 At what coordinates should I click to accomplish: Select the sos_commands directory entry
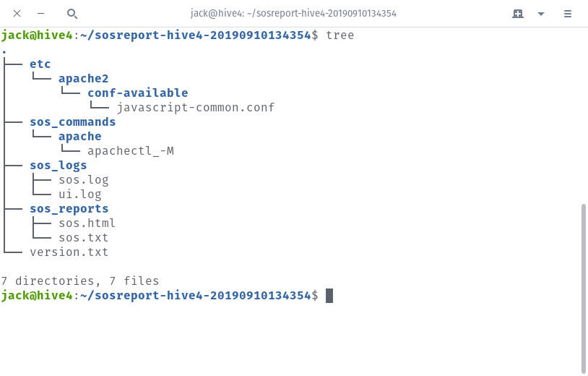73,122
